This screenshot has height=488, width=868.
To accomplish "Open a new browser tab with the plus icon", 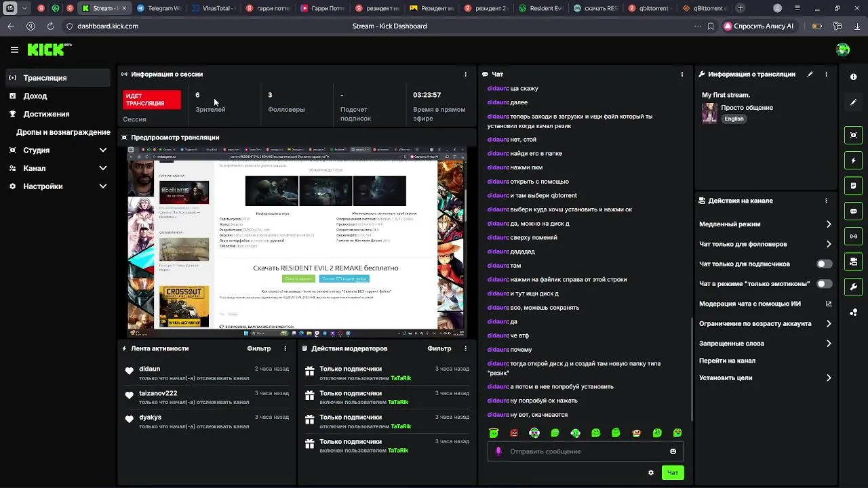I will (740, 8).
